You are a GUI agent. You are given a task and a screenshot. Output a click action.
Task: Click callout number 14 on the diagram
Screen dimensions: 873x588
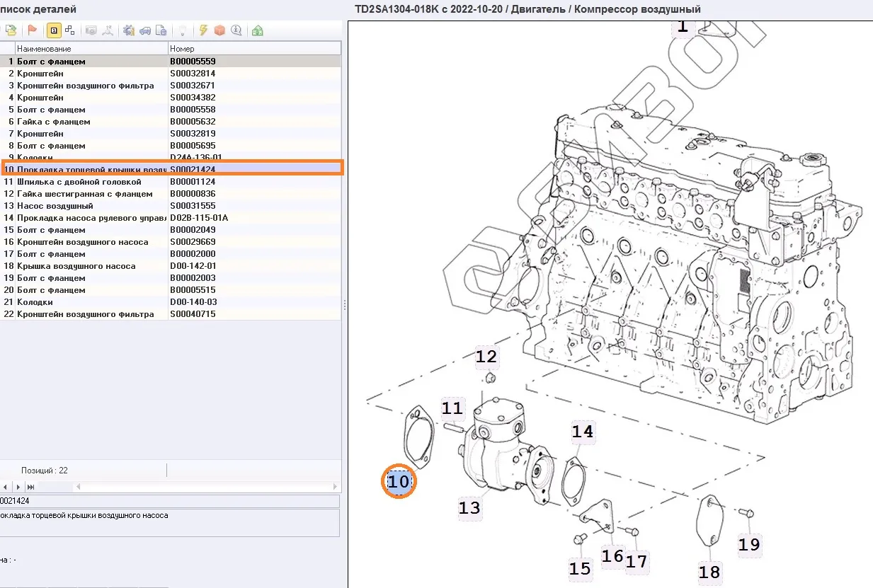[x=583, y=432]
